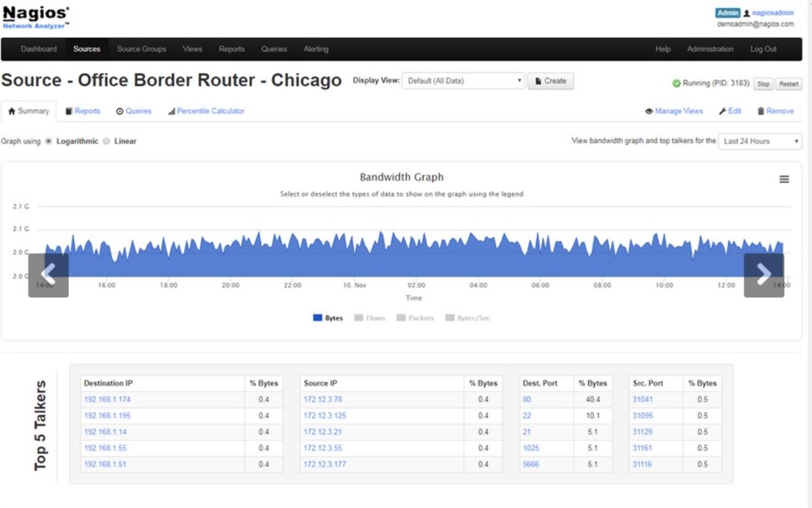812x508 pixels.
Task: Toggle Bytes/Sec series in graph legend
Action: point(468,318)
